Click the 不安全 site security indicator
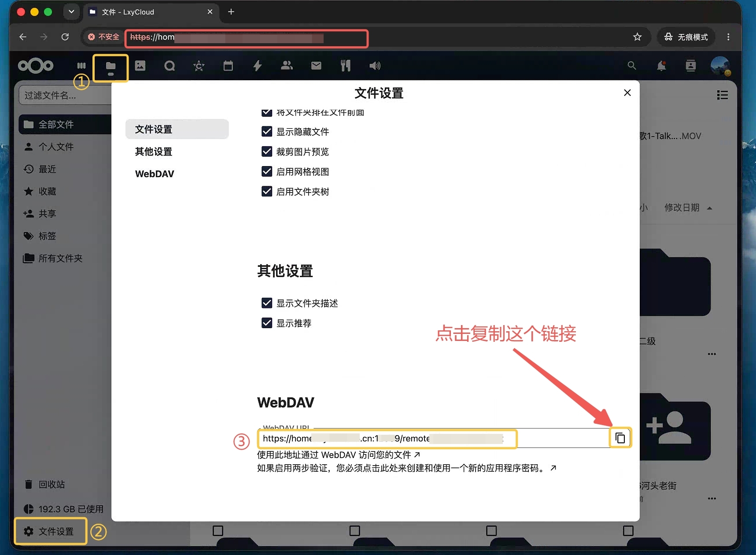756x555 pixels. pyautogui.click(x=103, y=37)
